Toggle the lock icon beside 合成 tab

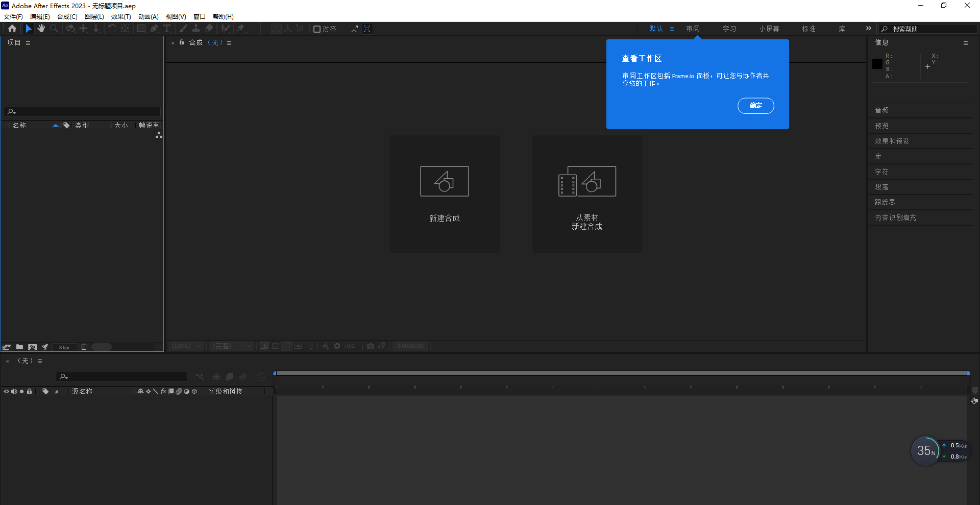point(182,42)
